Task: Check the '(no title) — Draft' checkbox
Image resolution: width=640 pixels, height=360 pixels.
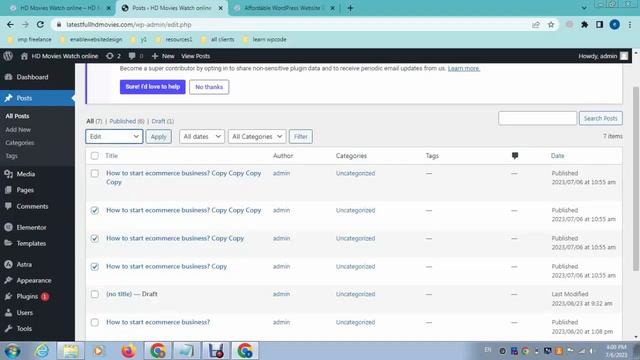Action: [95, 294]
